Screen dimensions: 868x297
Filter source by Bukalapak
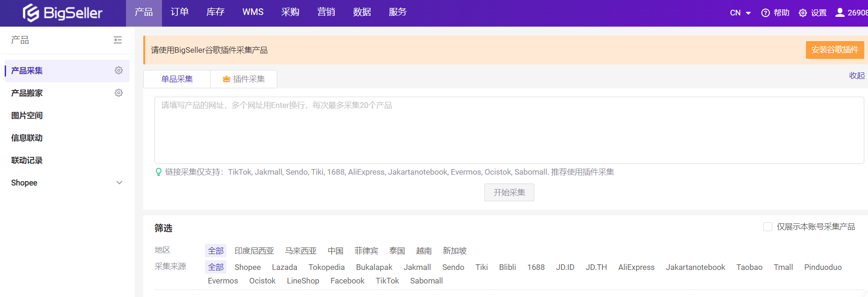tap(374, 267)
